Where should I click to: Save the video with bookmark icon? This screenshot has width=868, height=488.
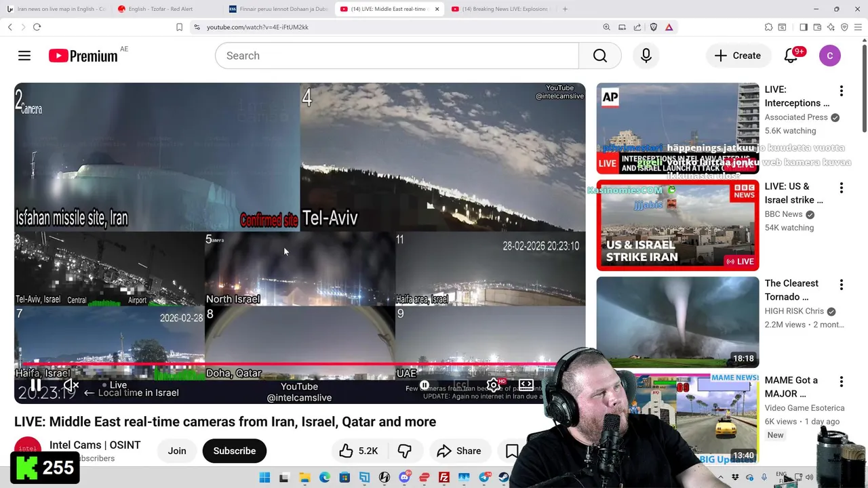(511, 451)
